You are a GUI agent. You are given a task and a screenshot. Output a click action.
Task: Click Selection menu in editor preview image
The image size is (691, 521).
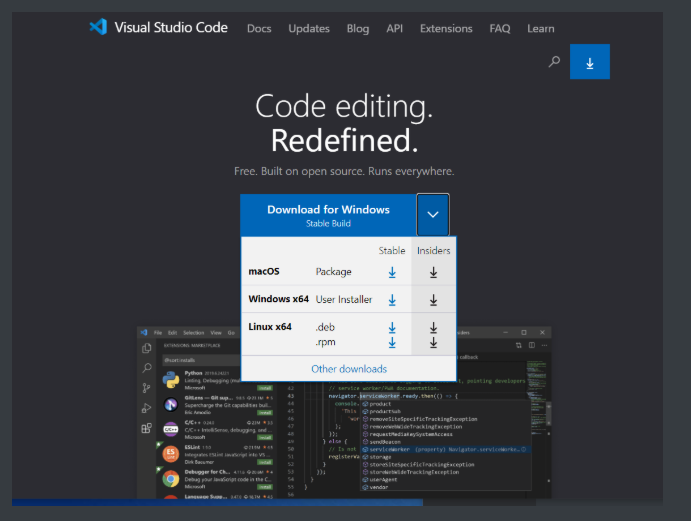193,333
